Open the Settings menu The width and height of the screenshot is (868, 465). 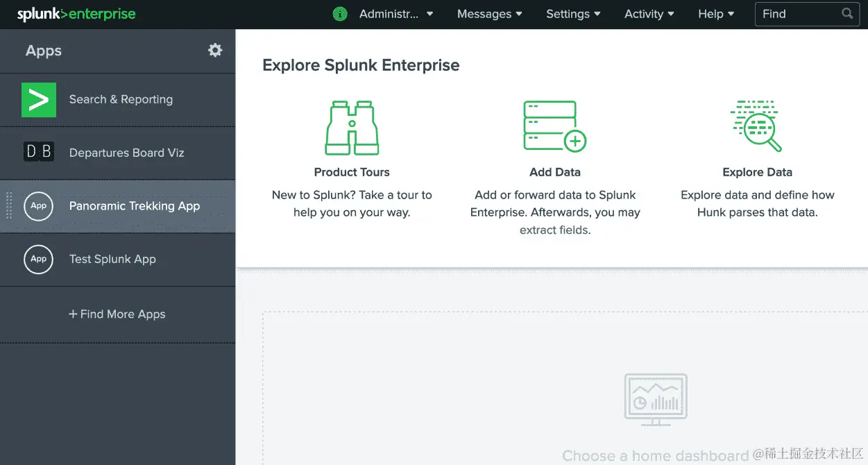574,14
